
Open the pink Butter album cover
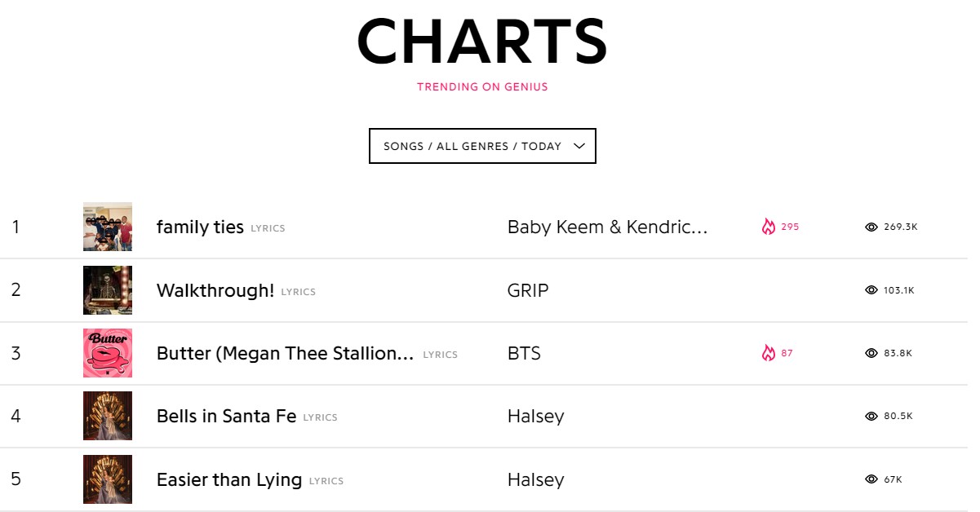tap(108, 353)
